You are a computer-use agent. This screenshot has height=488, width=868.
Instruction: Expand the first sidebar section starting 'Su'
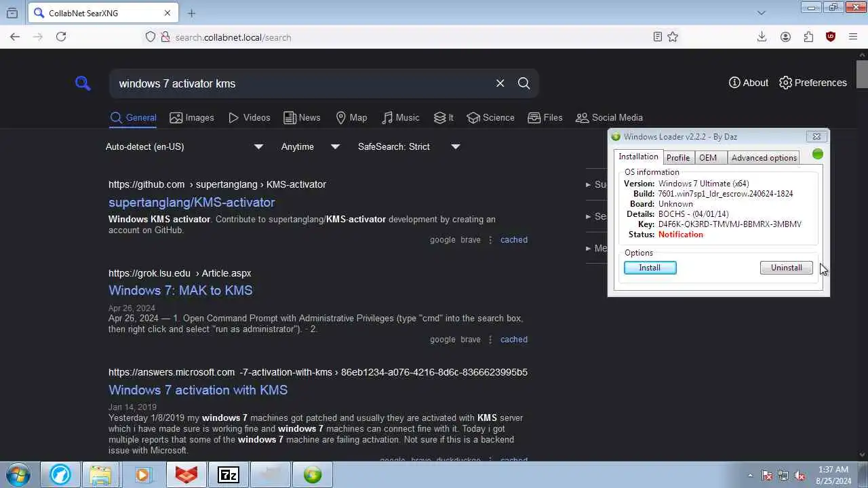click(596, 184)
